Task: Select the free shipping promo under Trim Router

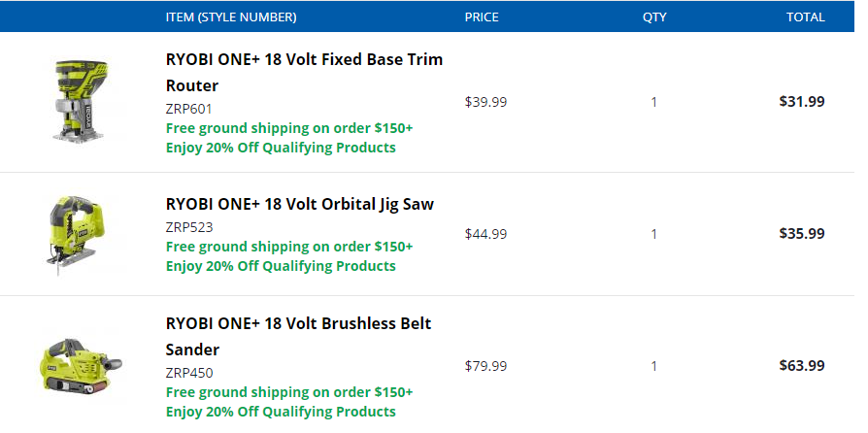Action: coord(289,128)
